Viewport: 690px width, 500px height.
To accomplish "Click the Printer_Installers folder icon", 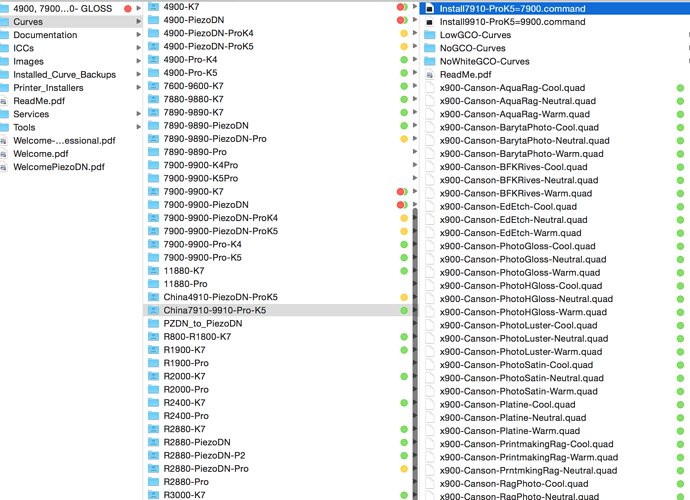I will coord(6,88).
